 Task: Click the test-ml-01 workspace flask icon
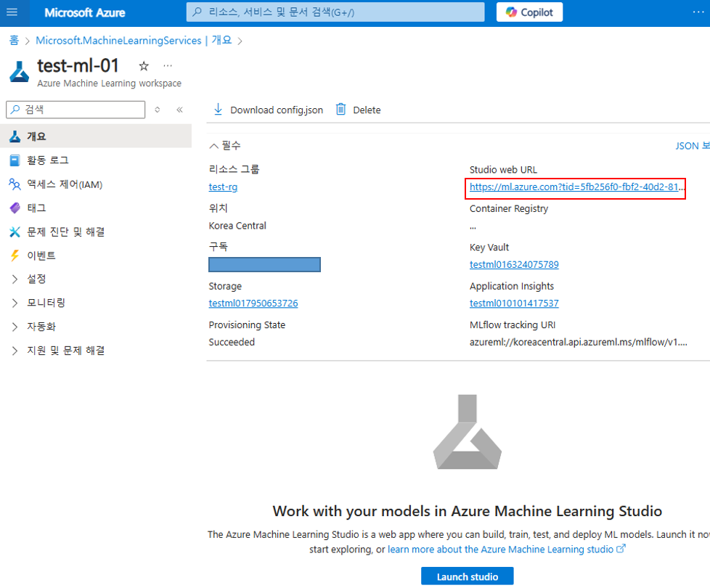pyautogui.click(x=20, y=72)
